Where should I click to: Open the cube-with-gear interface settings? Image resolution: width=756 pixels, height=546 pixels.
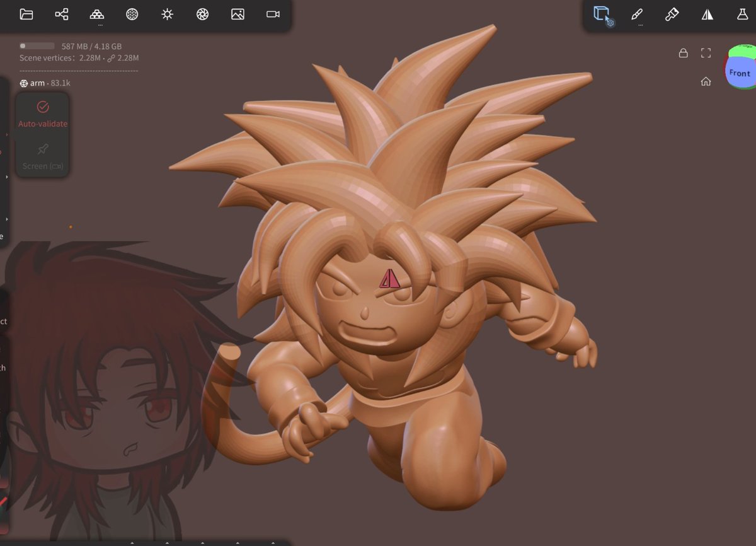coord(603,15)
